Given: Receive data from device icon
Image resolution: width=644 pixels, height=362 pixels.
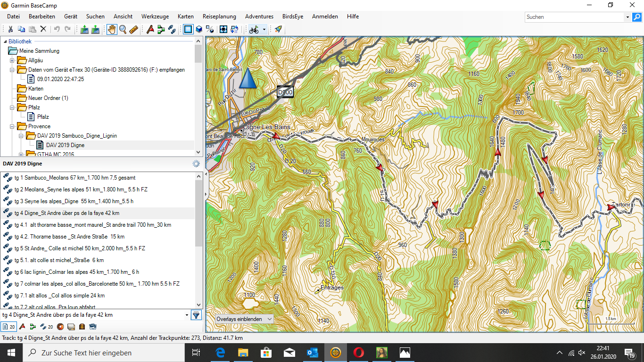Looking at the screenshot, I should pyautogui.click(x=96, y=29).
